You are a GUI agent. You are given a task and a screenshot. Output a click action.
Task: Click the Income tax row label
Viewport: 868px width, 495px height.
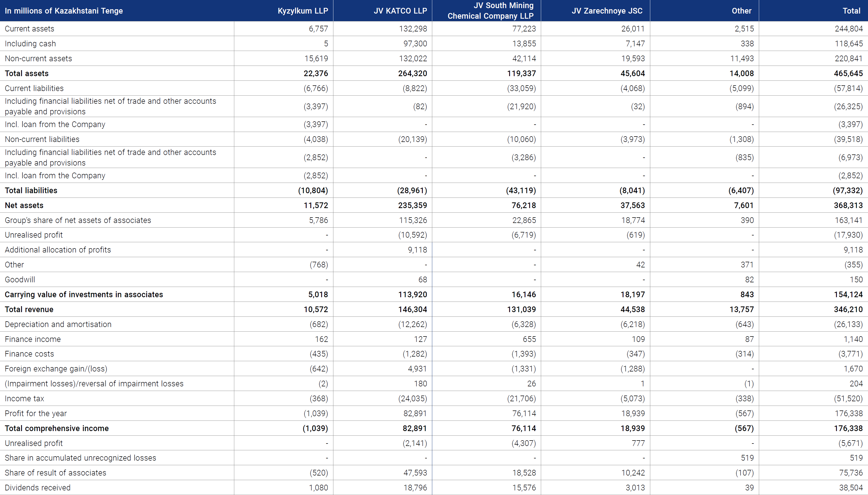24,399
